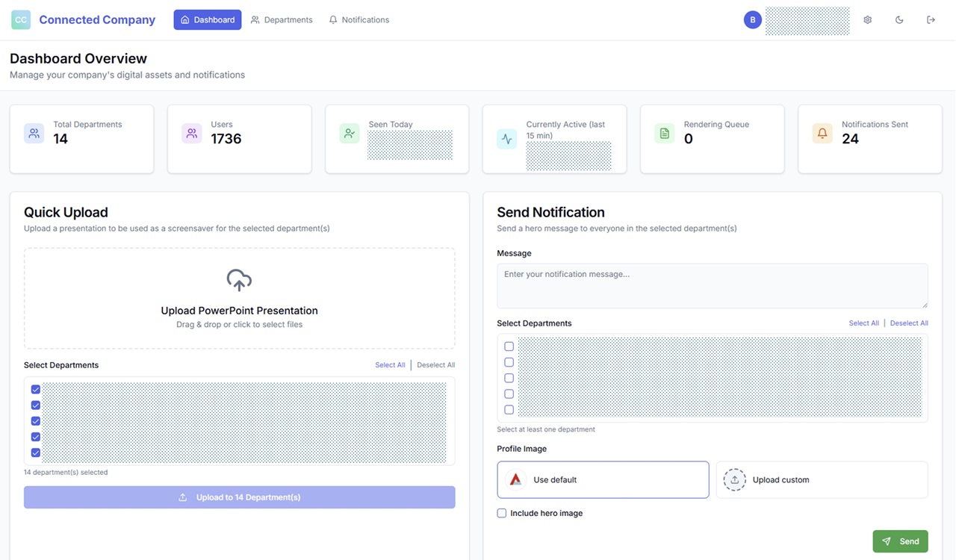Click Deselect All under Quick Upload
Screen dimensions: 956x560
[x=435, y=365]
